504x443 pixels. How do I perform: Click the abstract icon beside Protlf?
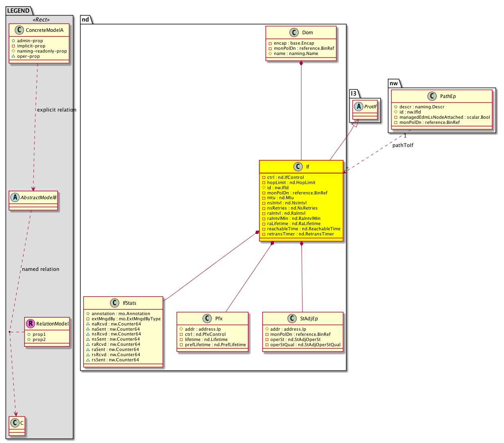(x=358, y=106)
